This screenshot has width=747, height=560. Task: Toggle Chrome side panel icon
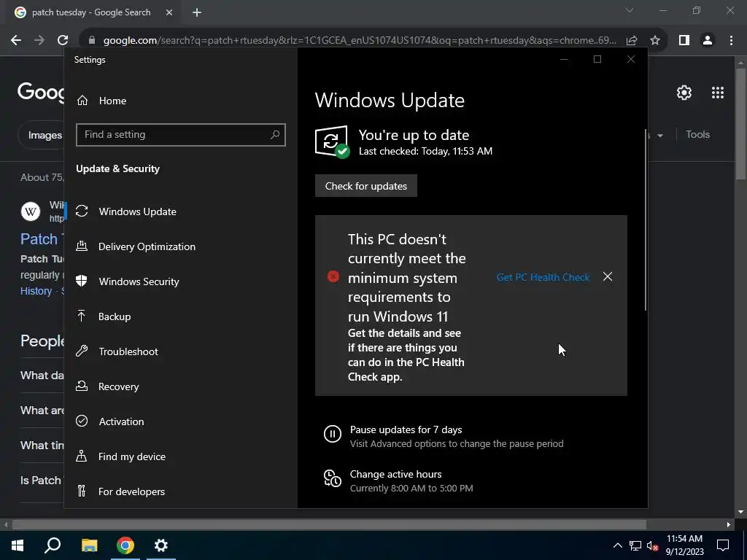click(684, 41)
